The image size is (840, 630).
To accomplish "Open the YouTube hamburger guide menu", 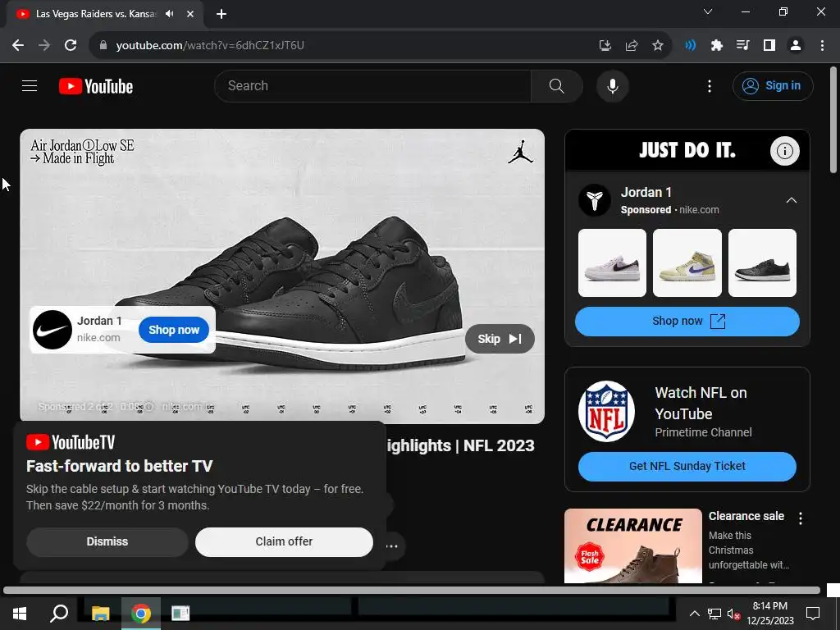I will pos(30,85).
